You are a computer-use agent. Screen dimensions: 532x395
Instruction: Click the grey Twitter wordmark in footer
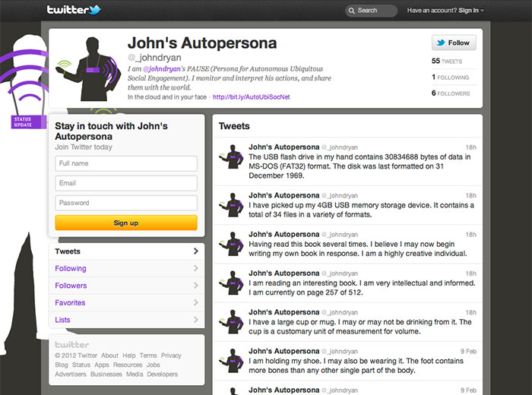72,345
